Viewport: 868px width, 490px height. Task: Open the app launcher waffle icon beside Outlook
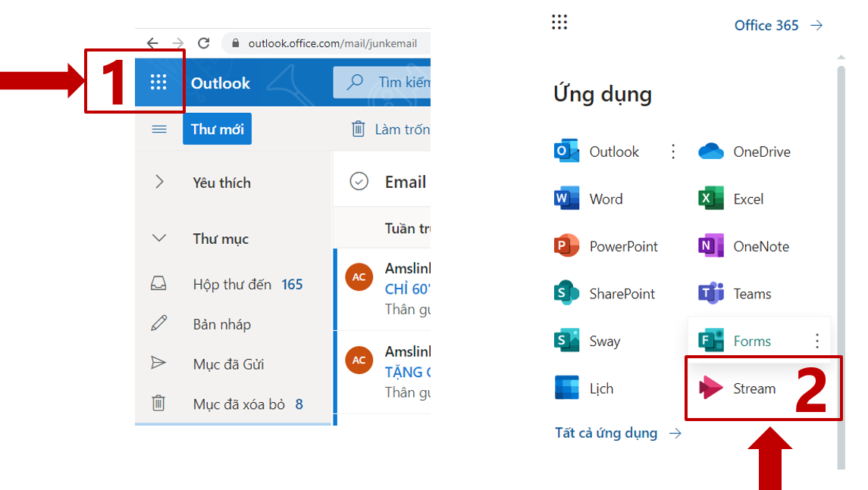[x=158, y=83]
